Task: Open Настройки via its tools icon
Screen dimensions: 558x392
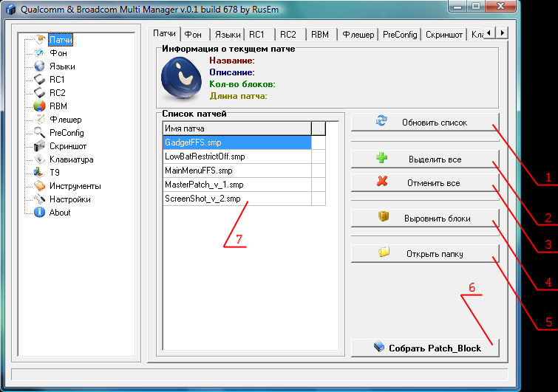Action: (41, 199)
